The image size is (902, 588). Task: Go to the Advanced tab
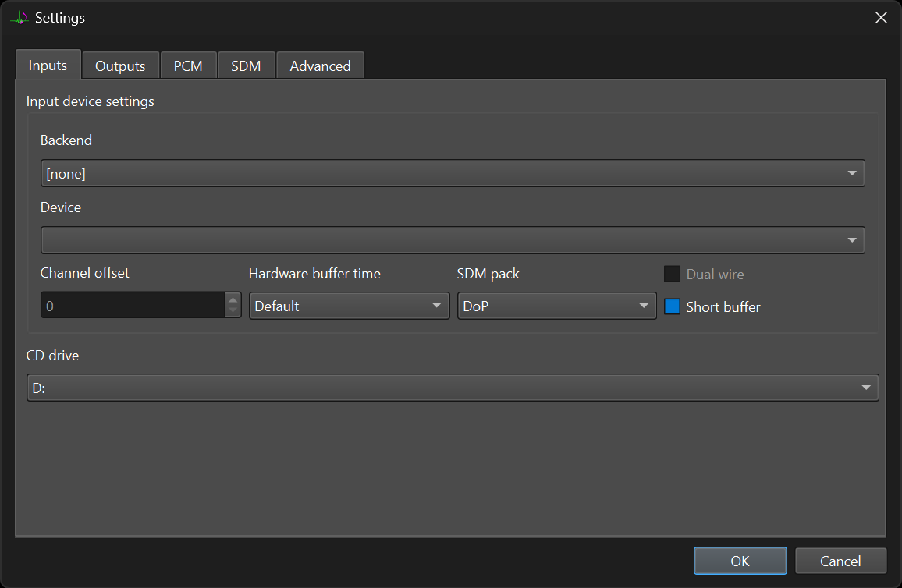coord(321,66)
